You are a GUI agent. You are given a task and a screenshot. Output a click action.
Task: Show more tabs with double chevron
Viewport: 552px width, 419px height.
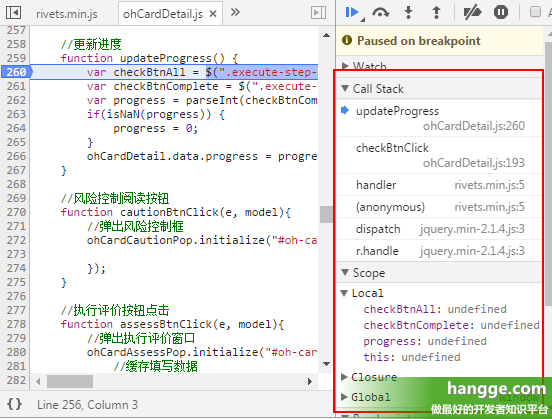coord(235,12)
